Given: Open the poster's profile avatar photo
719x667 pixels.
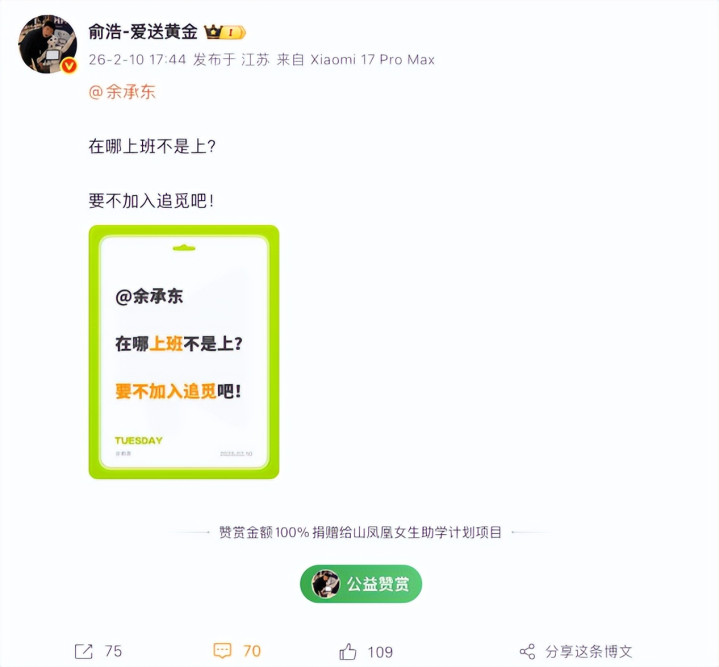Looking at the screenshot, I should [x=47, y=44].
